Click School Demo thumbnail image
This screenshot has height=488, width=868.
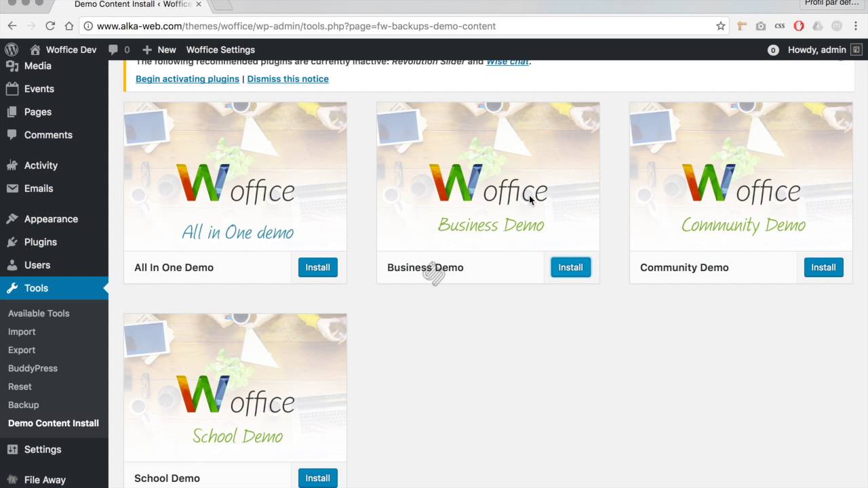[235, 387]
